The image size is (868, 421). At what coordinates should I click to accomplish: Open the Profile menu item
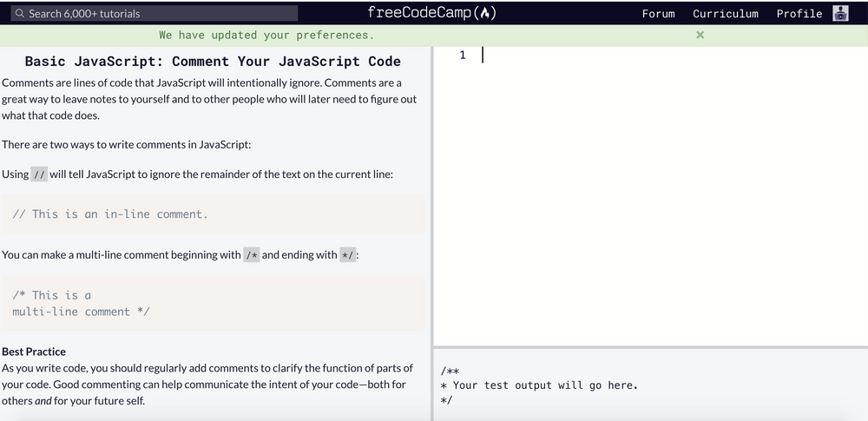(799, 14)
